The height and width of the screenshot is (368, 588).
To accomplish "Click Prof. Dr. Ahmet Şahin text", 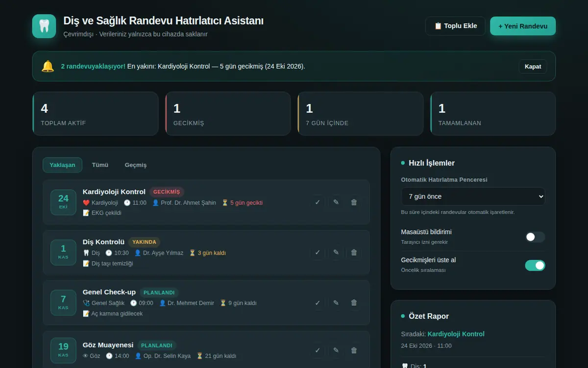I will (188, 203).
